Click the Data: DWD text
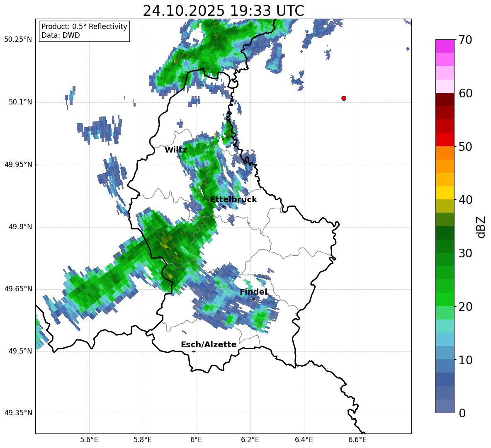The width and height of the screenshot is (491, 448). [61, 35]
